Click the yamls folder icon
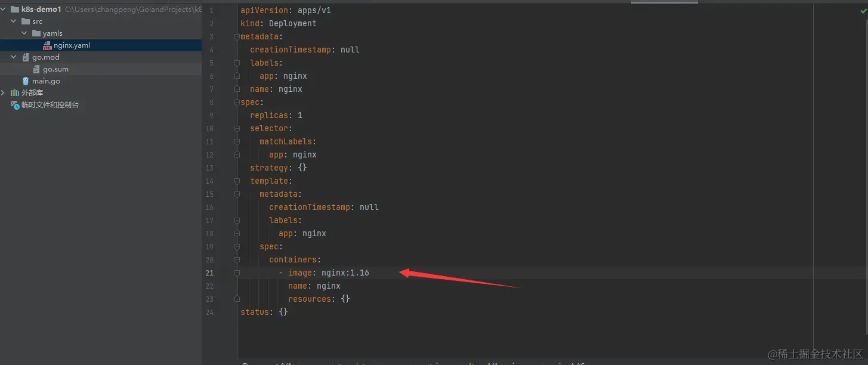This screenshot has width=868, height=365. 36,33
